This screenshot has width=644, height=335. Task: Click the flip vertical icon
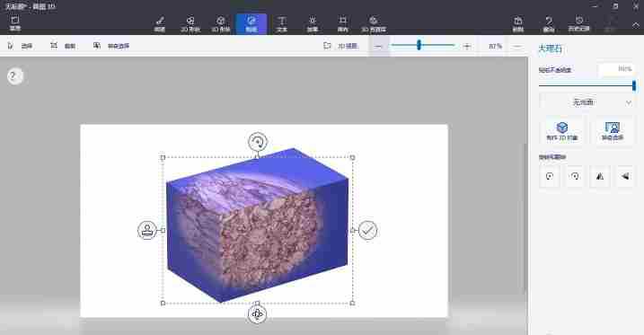[x=625, y=177]
